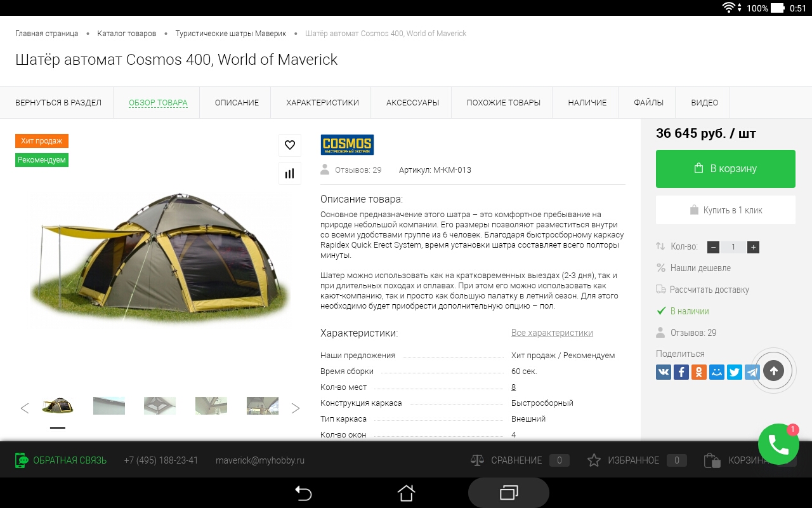812x508 pixels.
Task: Click the COSMOS brand logo
Action: coord(347,145)
